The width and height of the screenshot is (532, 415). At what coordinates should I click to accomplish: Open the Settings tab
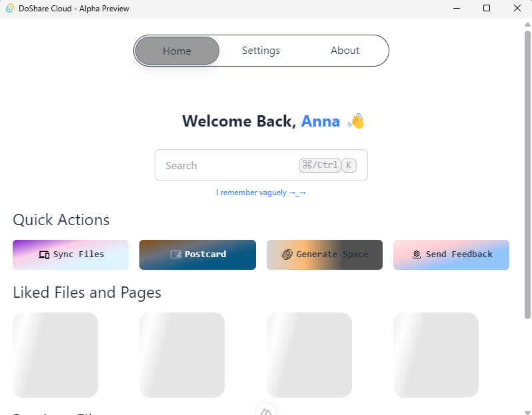pyautogui.click(x=261, y=51)
